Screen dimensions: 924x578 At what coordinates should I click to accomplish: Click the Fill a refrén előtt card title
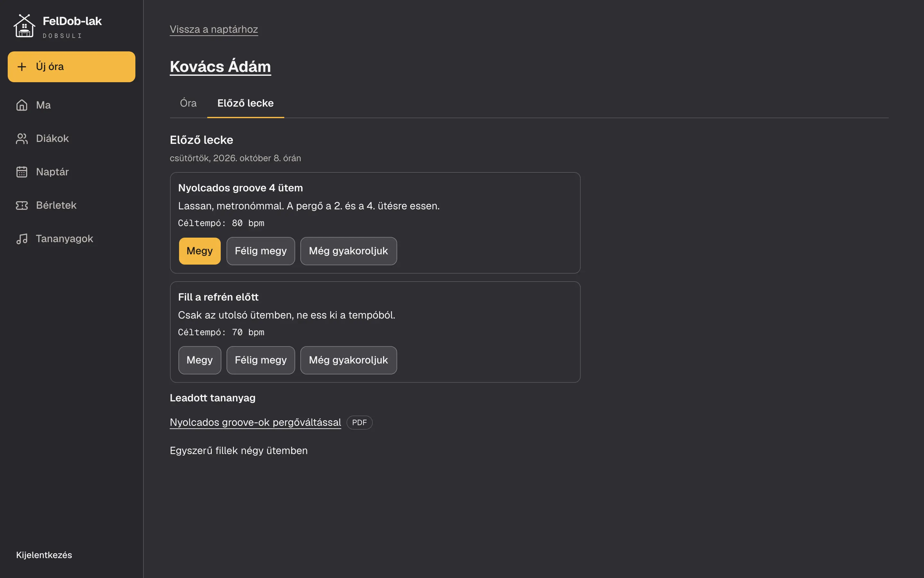[218, 297]
